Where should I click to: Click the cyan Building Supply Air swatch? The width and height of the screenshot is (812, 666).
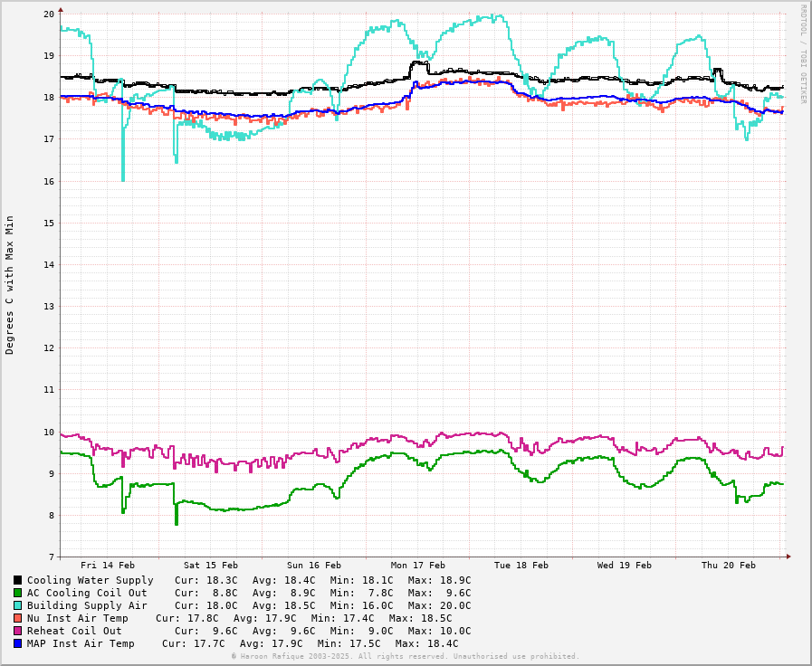coord(17,605)
